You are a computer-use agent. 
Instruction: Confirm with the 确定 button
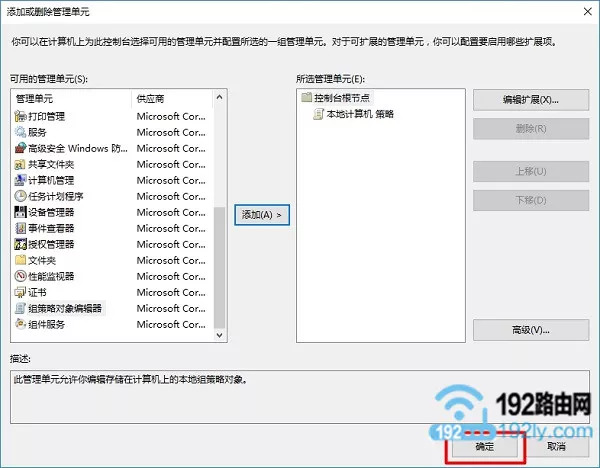coord(485,446)
